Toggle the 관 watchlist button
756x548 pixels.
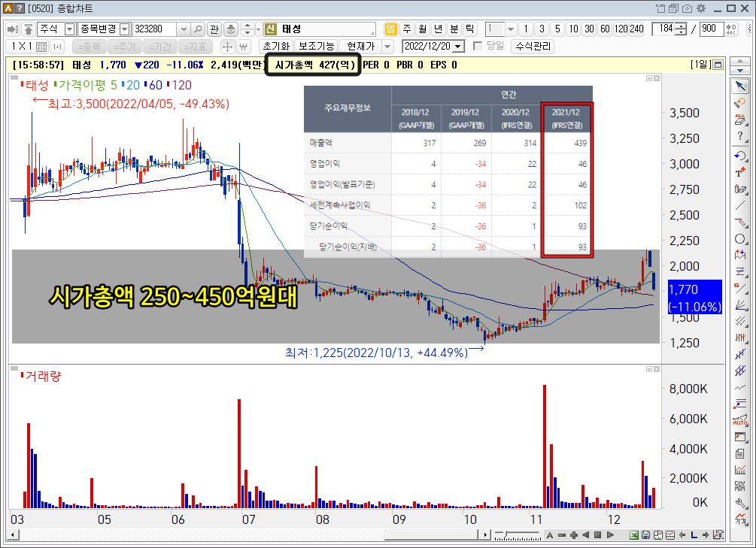click(214, 29)
